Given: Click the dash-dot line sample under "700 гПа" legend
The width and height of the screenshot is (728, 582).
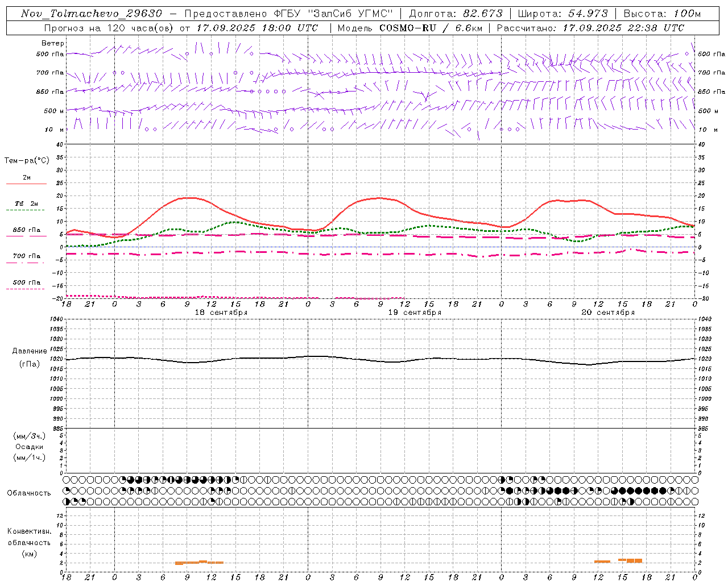Looking at the screenshot, I should click(26, 263).
